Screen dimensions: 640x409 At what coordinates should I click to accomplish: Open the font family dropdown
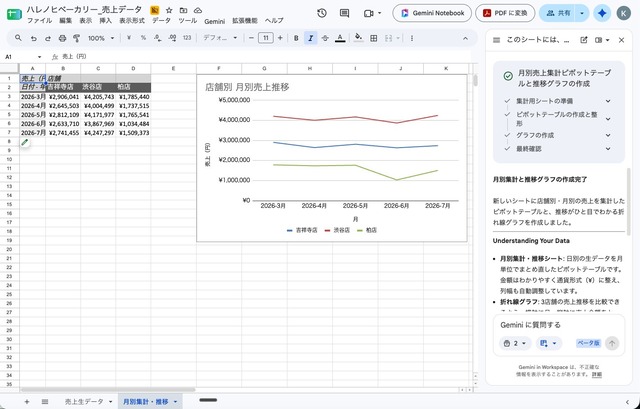220,38
